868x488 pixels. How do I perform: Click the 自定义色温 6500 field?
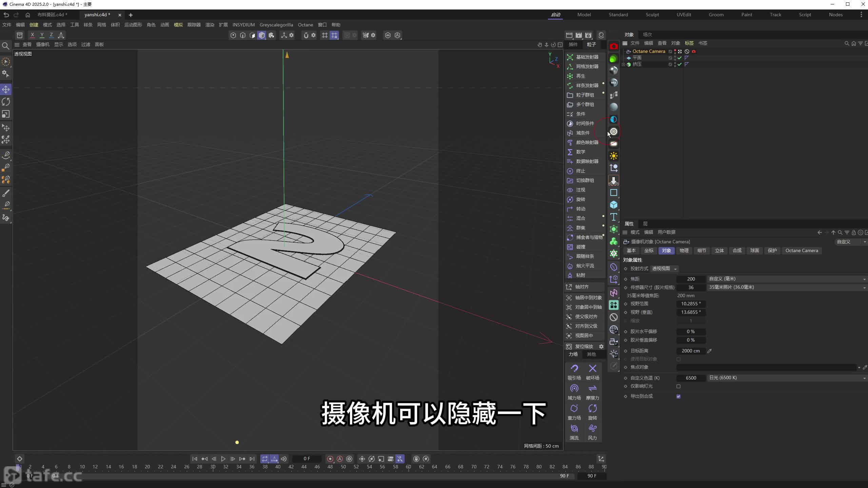pos(691,378)
